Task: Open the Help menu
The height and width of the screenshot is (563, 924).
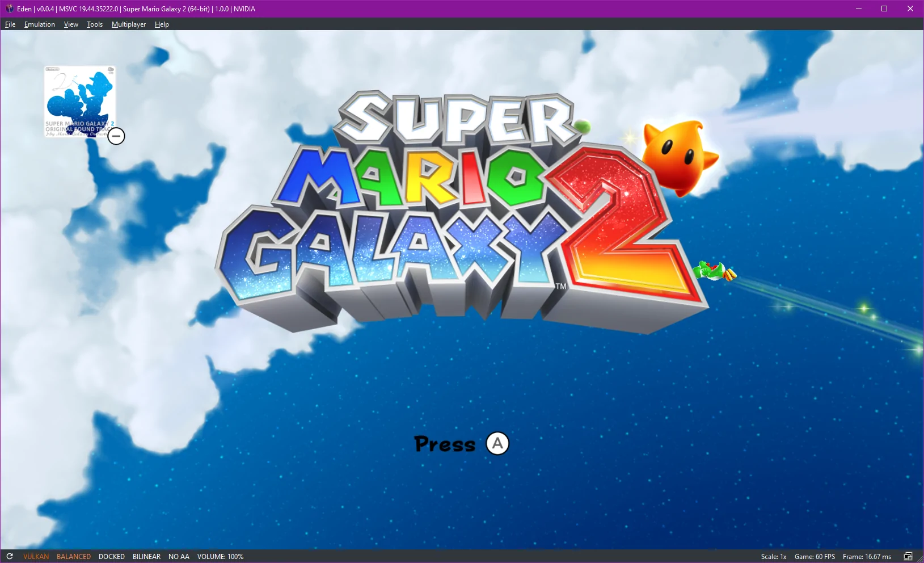Action: (x=162, y=24)
